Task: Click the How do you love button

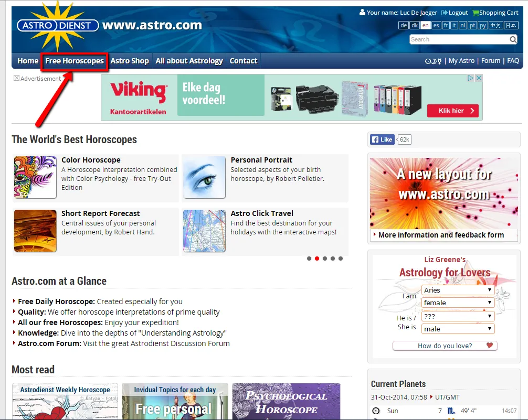Action: click(x=444, y=345)
